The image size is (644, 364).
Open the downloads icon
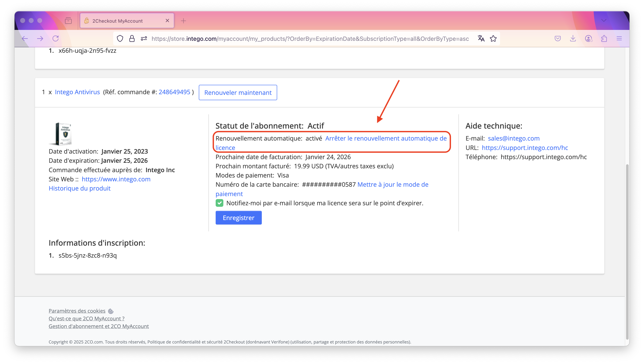coord(573,38)
